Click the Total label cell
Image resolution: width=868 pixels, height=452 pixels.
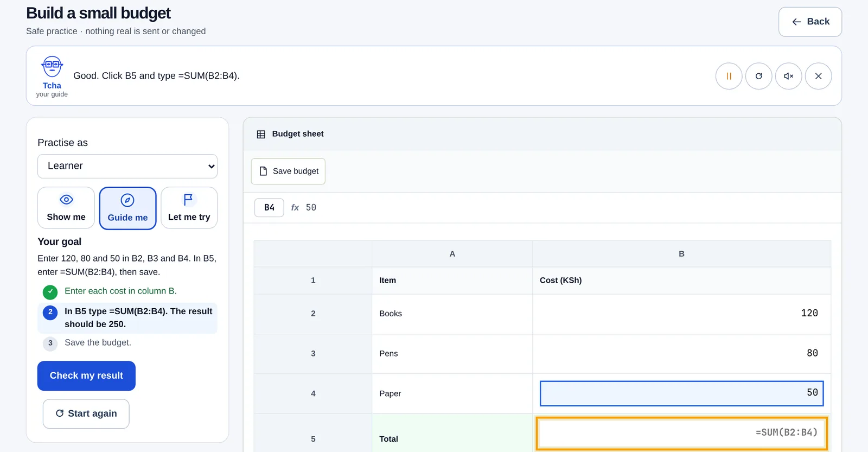[452, 433]
